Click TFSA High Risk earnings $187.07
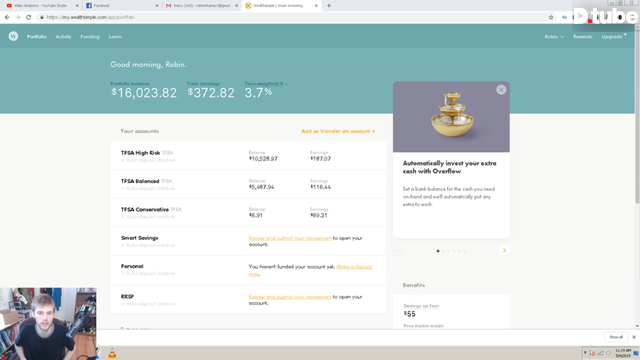640x360 pixels. pyautogui.click(x=320, y=158)
